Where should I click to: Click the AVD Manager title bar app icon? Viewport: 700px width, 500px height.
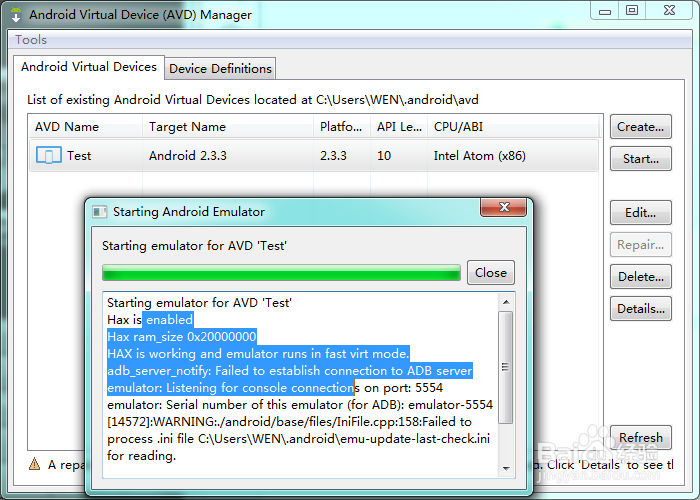[x=16, y=14]
